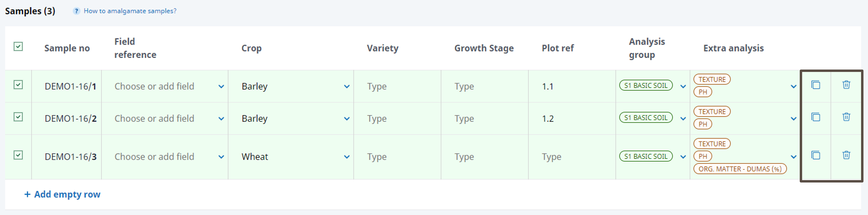
Task: Delete sample DEMO1-16/1 row
Action: coord(846,85)
